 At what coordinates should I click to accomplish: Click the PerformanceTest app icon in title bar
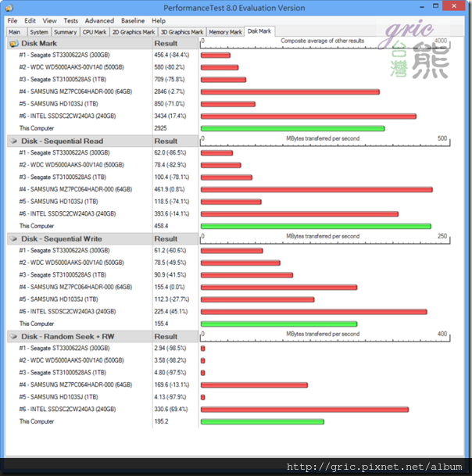[x=9, y=8]
